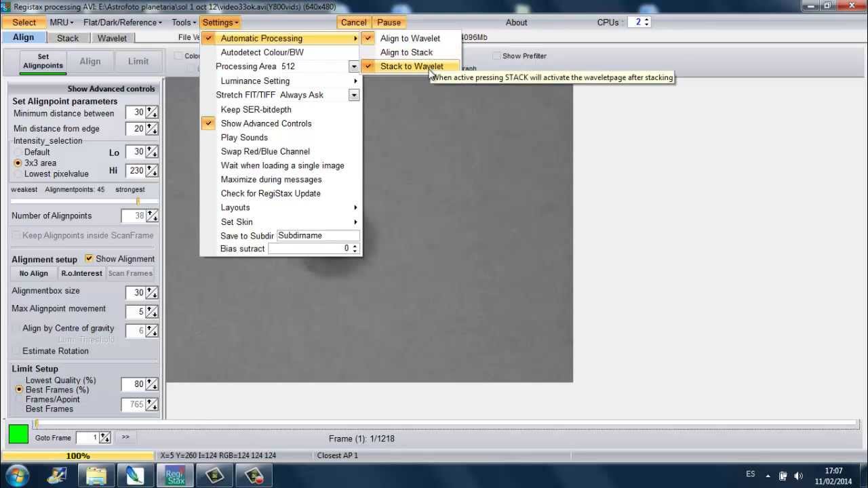Viewport: 868px width, 488px height.
Task: Choose the Lowest pixelvalue radio option
Action: 18,174
